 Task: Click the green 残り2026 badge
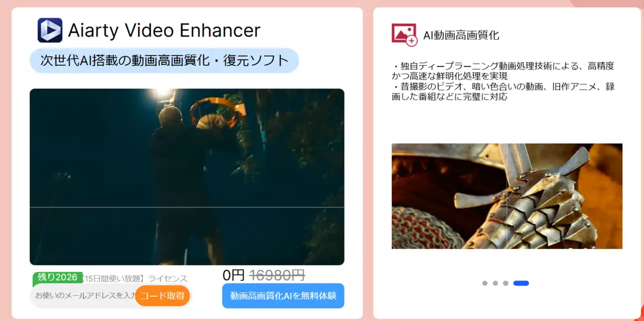(x=57, y=277)
